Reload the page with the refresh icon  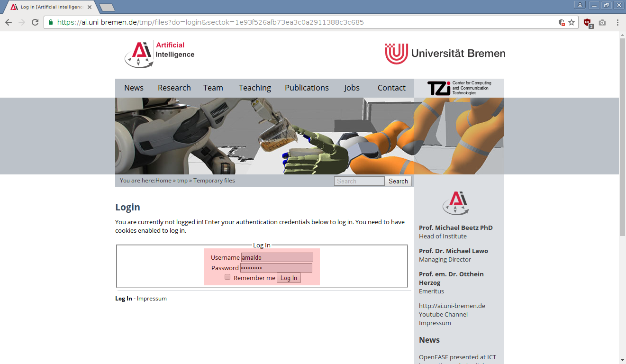(x=35, y=22)
